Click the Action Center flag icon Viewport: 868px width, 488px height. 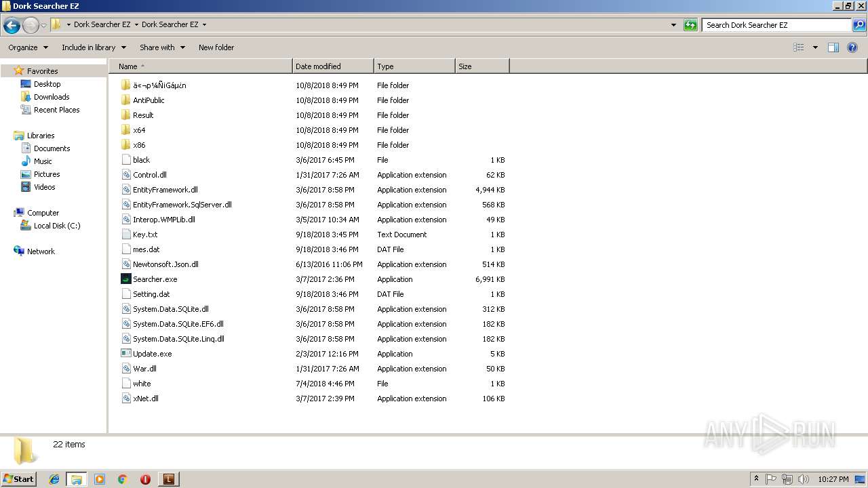tap(771, 479)
